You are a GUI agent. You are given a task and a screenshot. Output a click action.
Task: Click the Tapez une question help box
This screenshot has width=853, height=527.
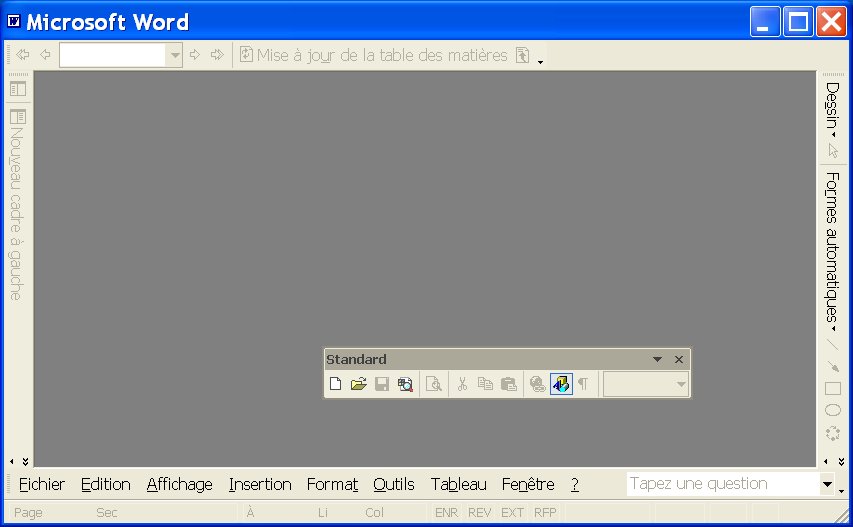tap(724, 484)
